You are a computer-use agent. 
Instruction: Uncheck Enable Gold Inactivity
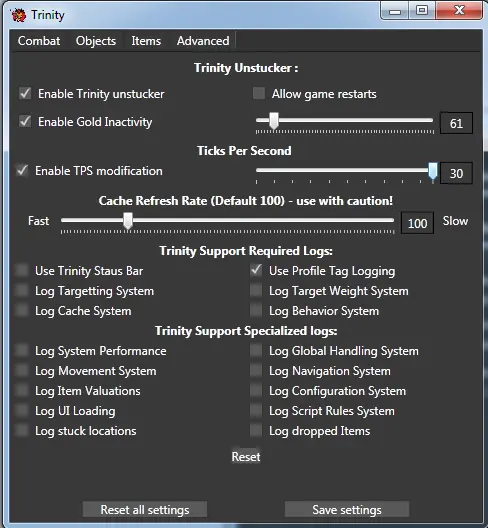(x=25, y=122)
